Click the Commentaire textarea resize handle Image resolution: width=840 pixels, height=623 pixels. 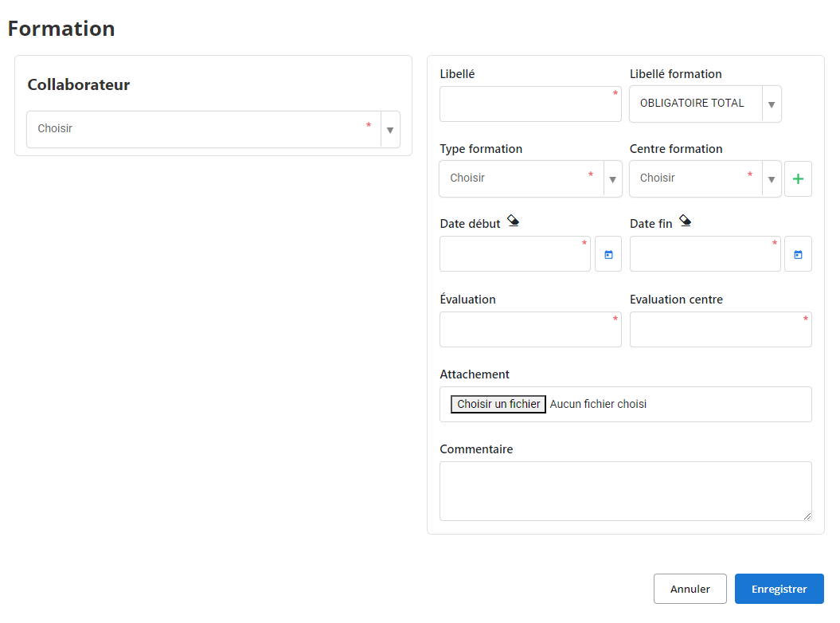(807, 515)
